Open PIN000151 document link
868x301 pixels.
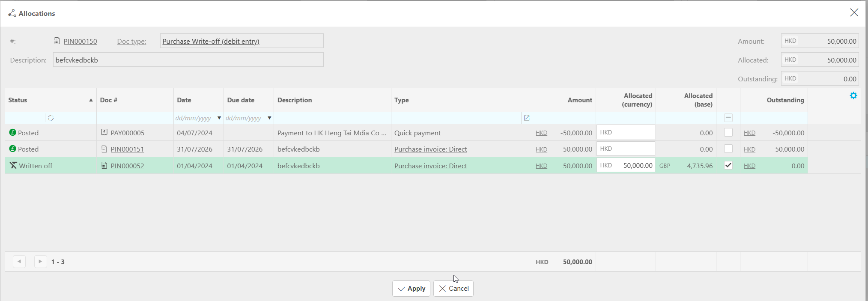(127, 149)
